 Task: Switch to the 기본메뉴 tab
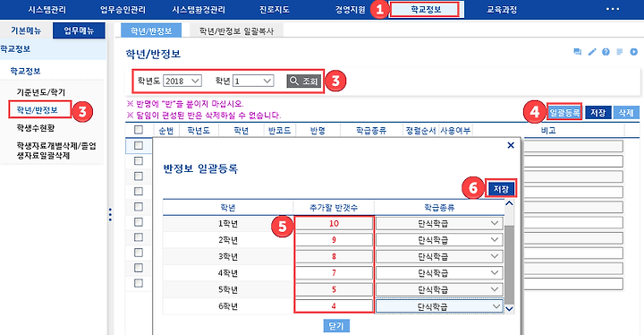pos(26,30)
